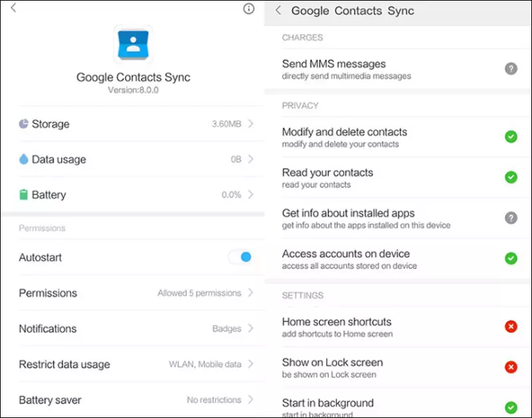The height and width of the screenshot is (418, 532).
Task: Open the Battery row label
Action: tap(49, 195)
